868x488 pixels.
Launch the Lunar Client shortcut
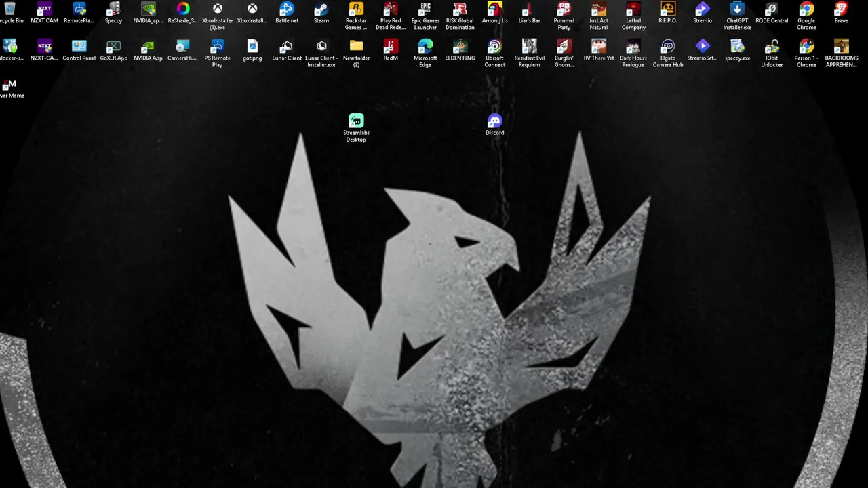tap(287, 46)
